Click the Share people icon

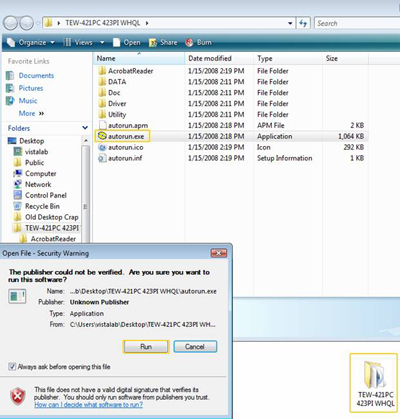(153, 43)
